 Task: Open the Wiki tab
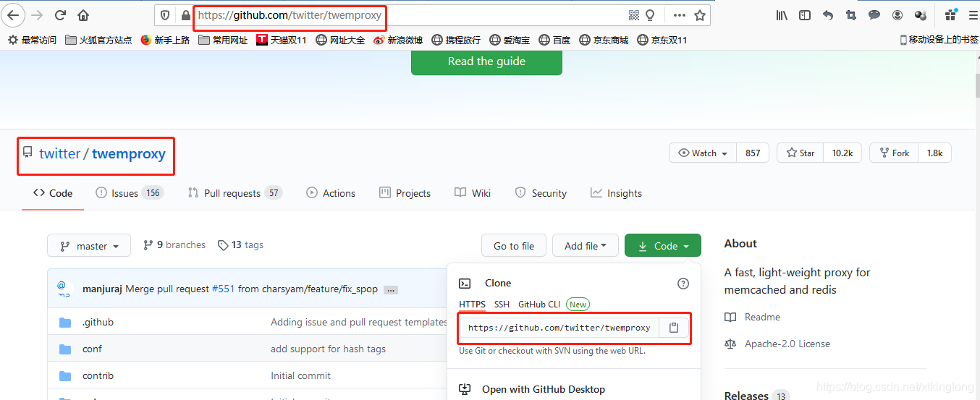pyautogui.click(x=473, y=193)
